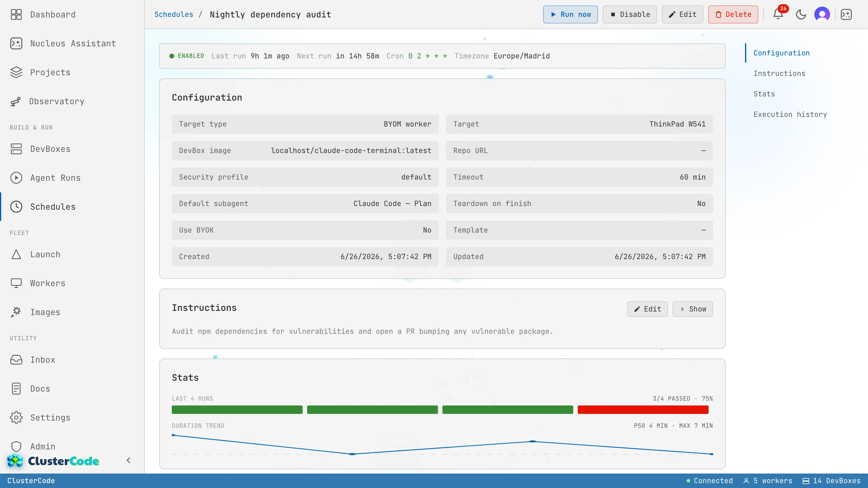The width and height of the screenshot is (868, 488).
Task: Click the Settings gear icon
Action: [x=16, y=418]
